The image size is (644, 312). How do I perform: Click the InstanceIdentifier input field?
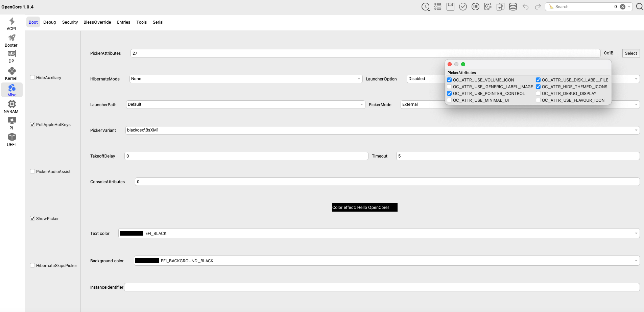pyautogui.click(x=382, y=287)
